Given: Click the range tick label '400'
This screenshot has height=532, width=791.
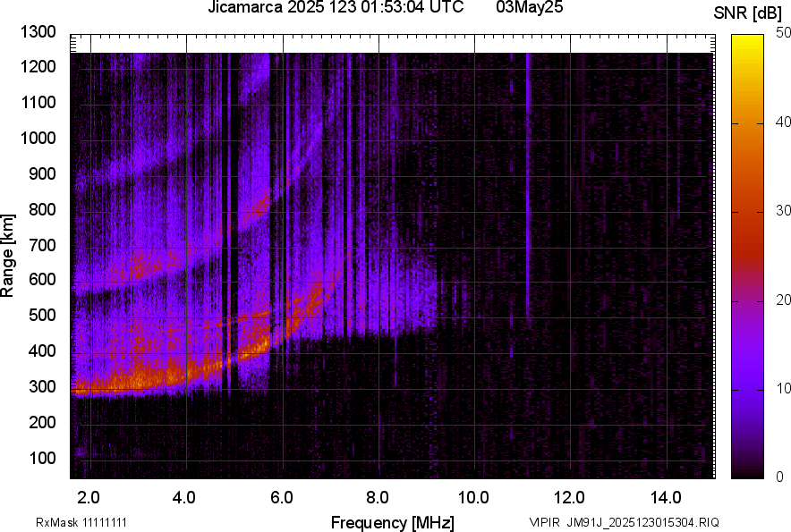Looking at the screenshot, I should 42,350.
